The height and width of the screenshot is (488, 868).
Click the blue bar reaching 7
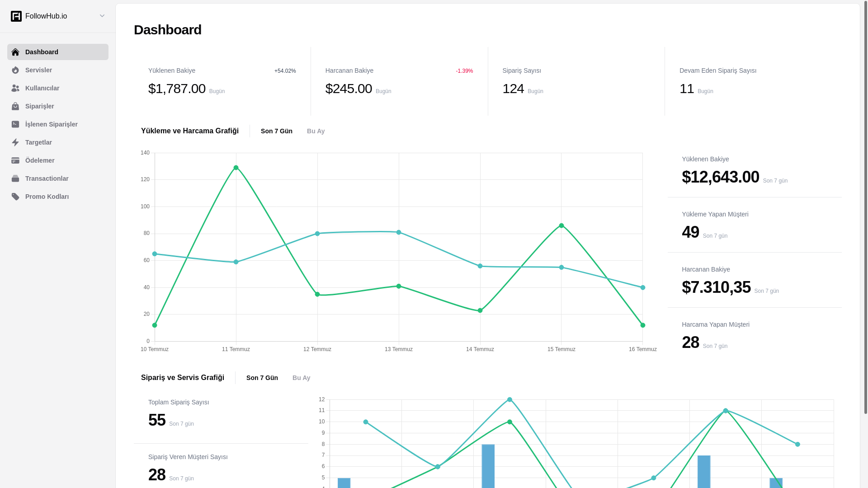704,472
